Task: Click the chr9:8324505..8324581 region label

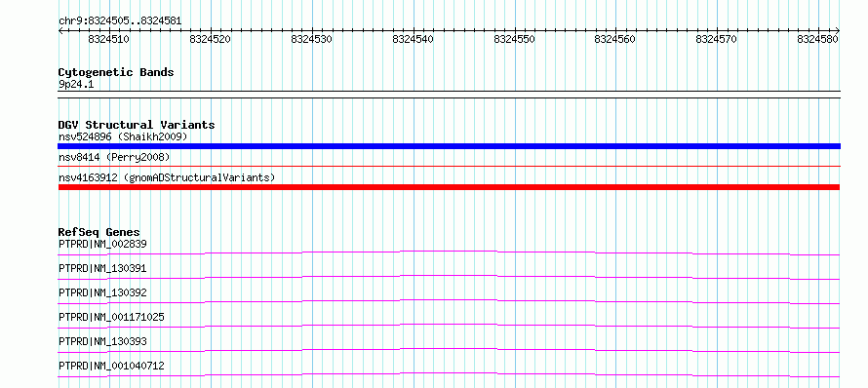Action: click(x=120, y=21)
